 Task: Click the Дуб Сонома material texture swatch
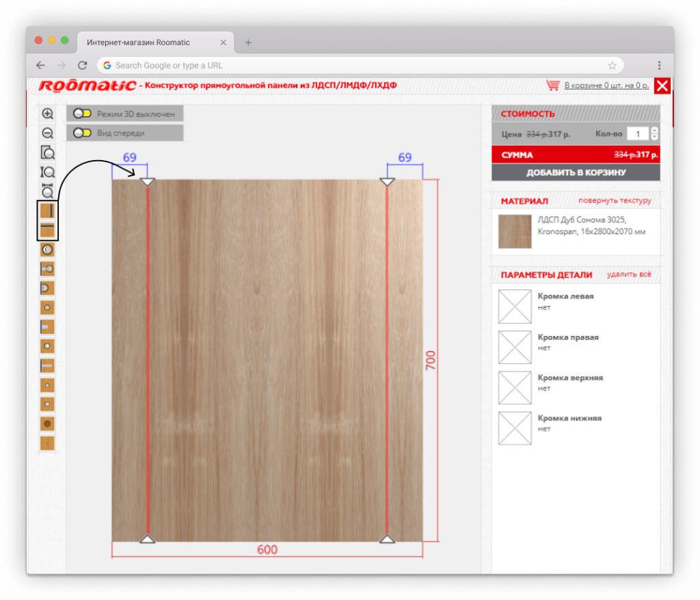515,231
